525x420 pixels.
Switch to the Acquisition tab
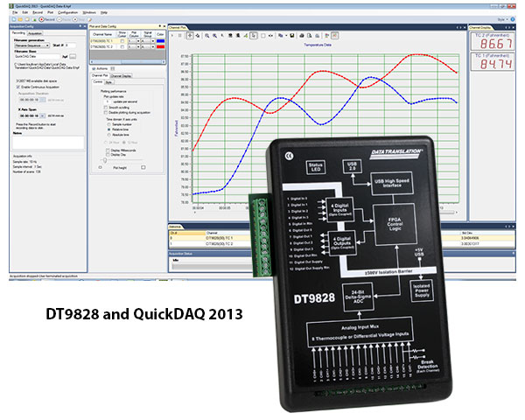35,33
